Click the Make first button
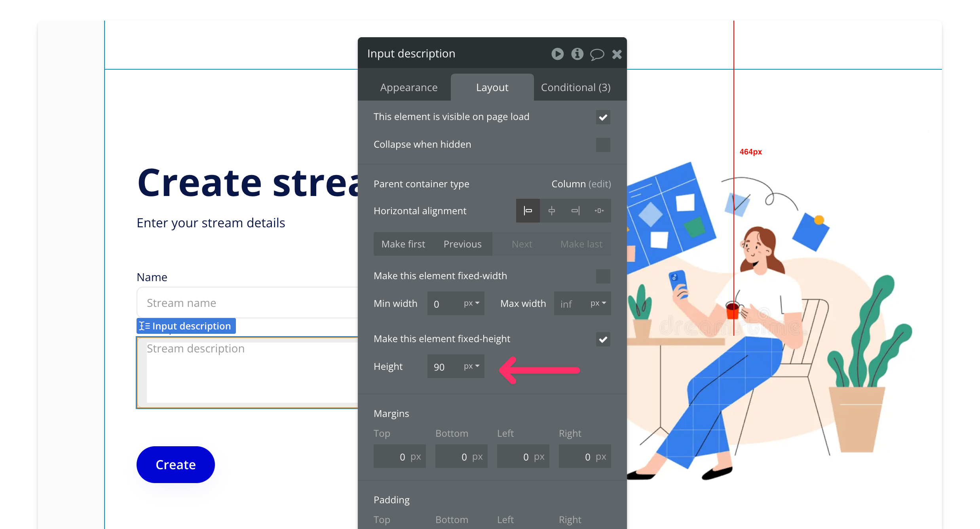Image resolution: width=980 pixels, height=529 pixels. tap(403, 244)
